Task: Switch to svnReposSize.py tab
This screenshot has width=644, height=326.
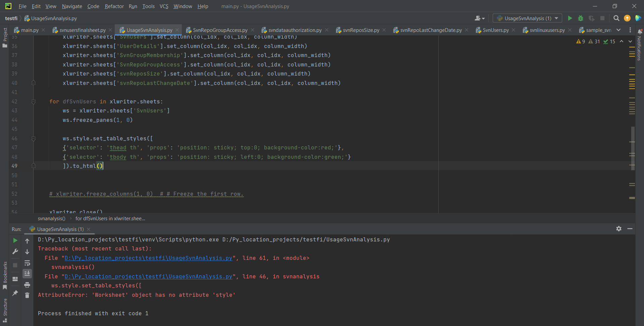Action: [361, 30]
